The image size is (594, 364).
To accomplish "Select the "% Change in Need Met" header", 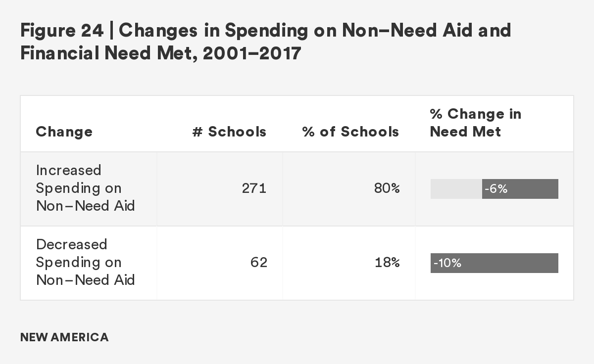I will [475, 123].
